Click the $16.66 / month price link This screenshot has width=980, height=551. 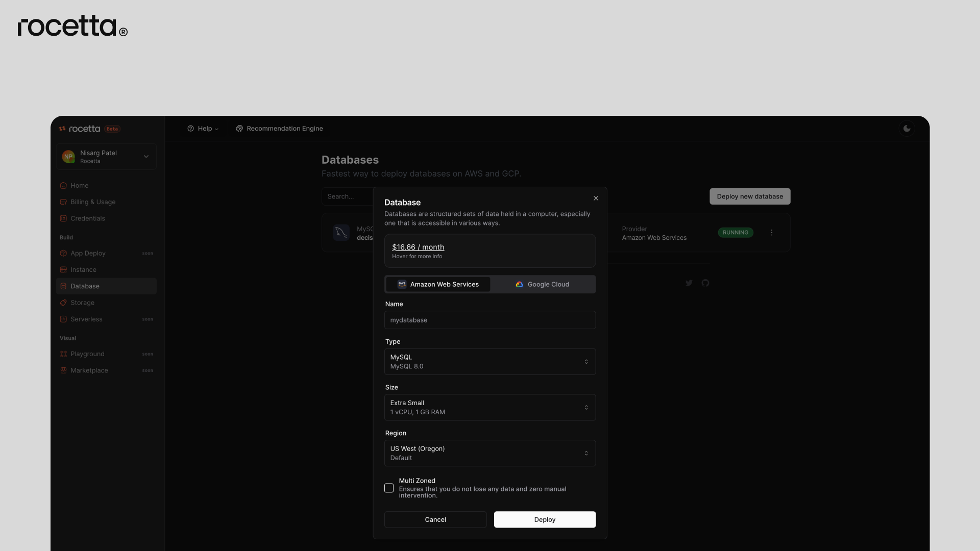[418, 247]
